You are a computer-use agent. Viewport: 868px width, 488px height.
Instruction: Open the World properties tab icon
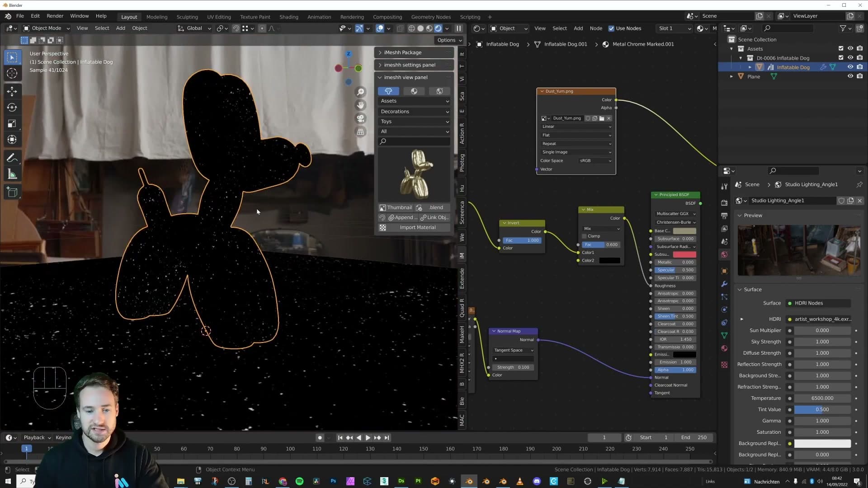pos(724,255)
